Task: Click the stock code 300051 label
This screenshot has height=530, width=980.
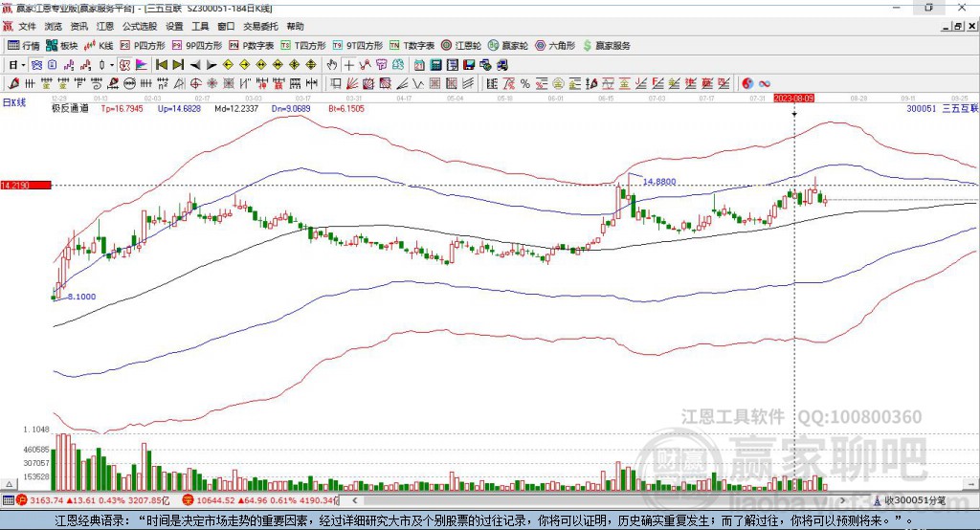Action: coord(922,109)
